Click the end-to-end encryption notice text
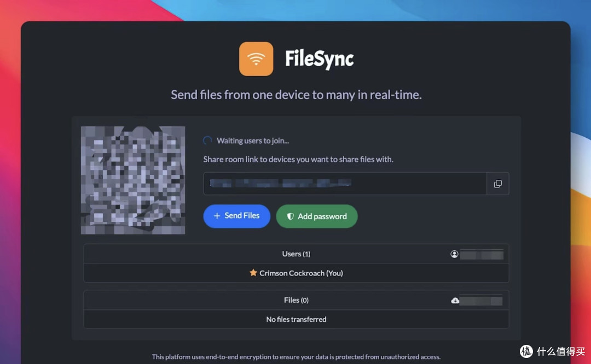Image resolution: width=591 pixels, height=364 pixels. coord(296,356)
